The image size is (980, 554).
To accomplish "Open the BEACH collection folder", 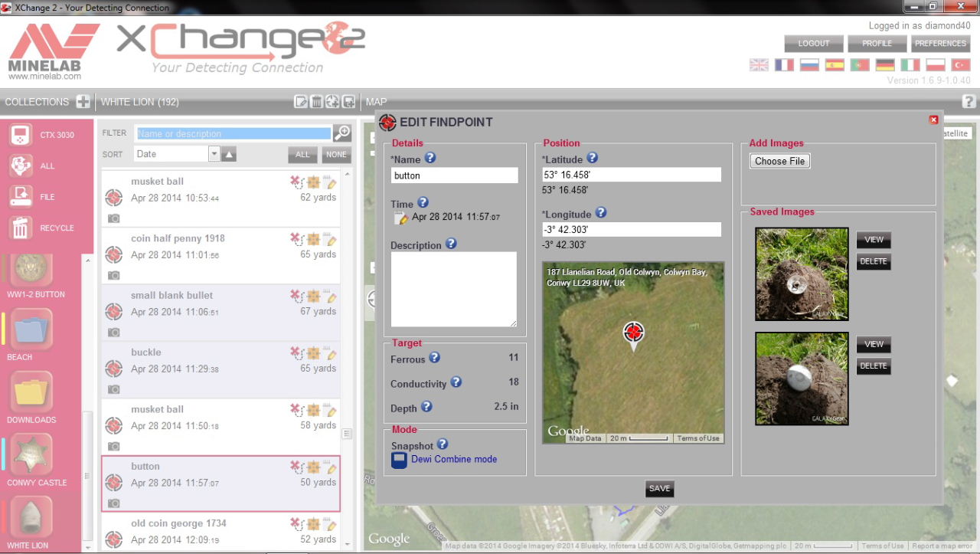I will click(x=31, y=329).
